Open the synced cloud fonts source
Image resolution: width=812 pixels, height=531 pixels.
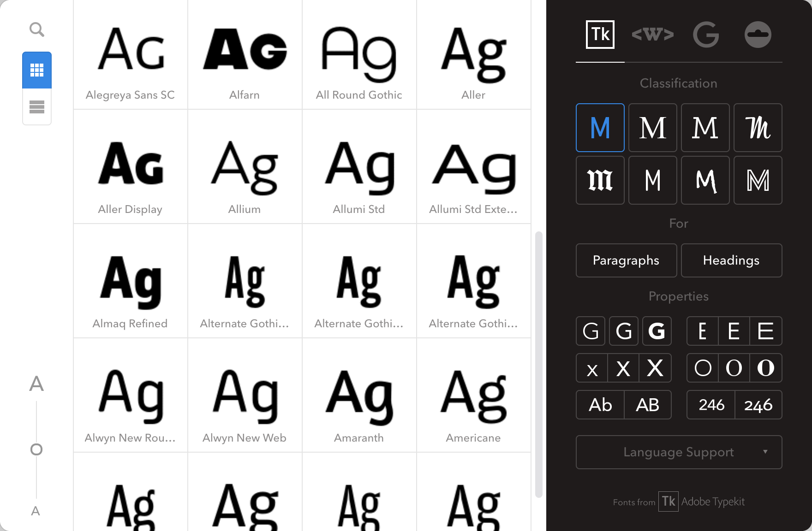(x=758, y=34)
